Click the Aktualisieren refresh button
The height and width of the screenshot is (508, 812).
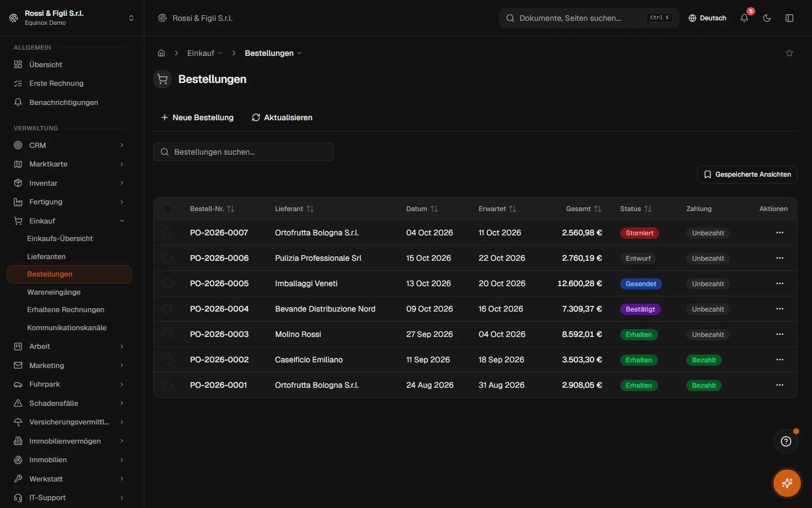click(282, 117)
